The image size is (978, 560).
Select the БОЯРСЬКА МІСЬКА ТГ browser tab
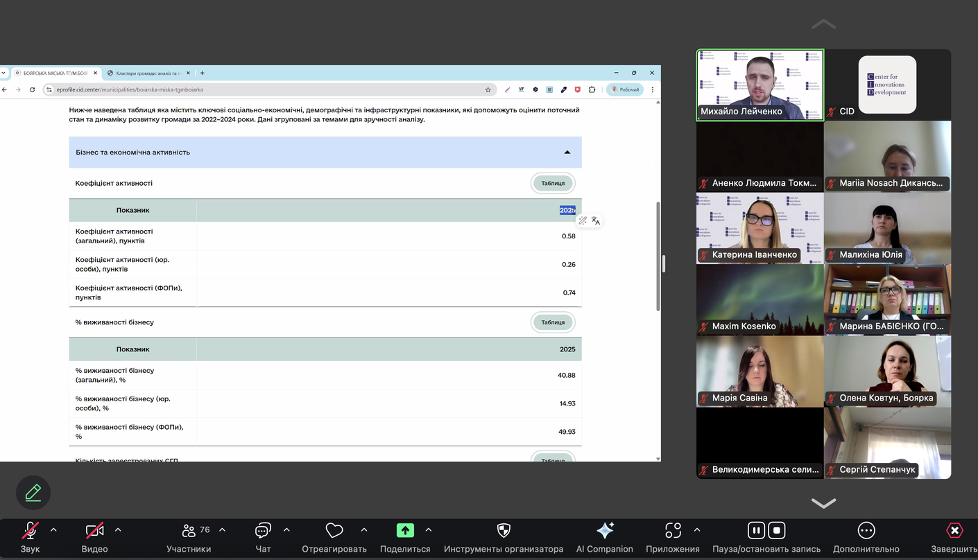(x=55, y=73)
